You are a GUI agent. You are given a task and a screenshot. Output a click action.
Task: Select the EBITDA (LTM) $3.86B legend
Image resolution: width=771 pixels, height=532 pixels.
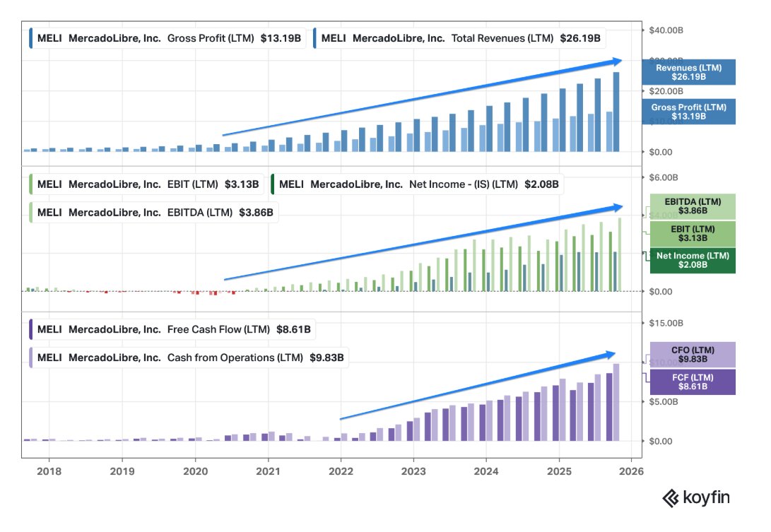(x=154, y=213)
